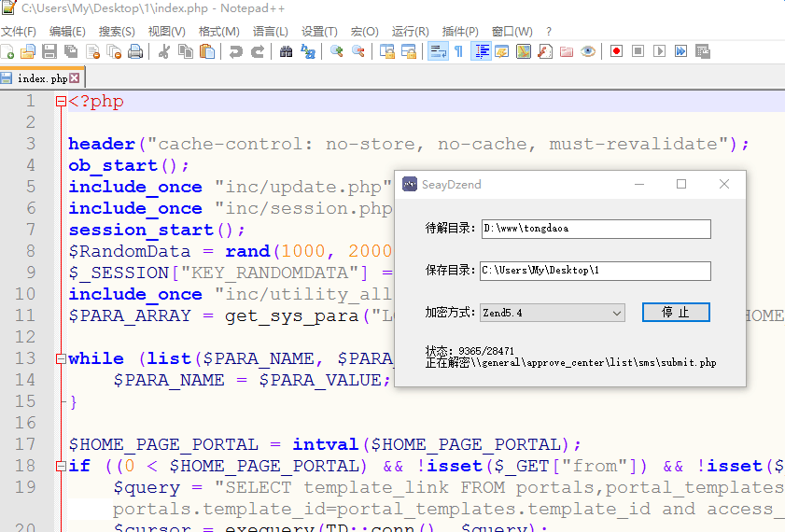Click the Save recorded macro icon
The height and width of the screenshot is (532, 785).
coord(703,51)
